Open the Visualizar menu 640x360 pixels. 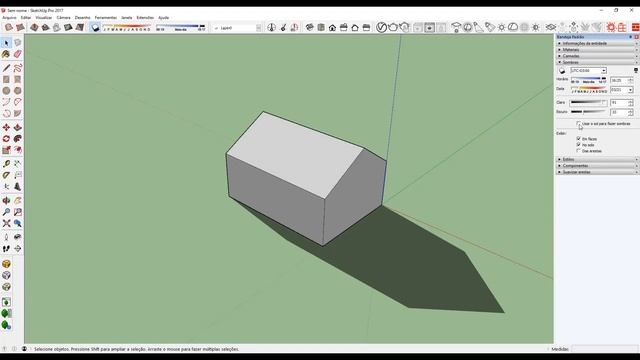(44, 18)
